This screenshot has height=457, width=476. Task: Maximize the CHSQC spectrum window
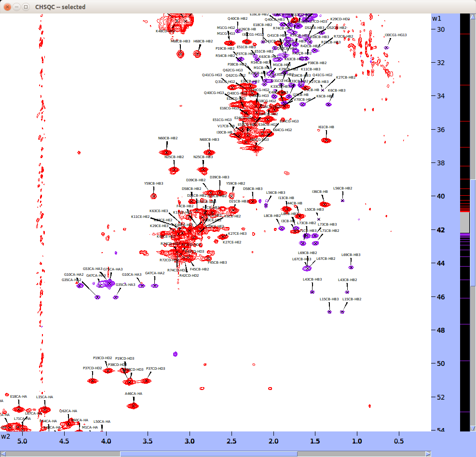click(x=27, y=7)
